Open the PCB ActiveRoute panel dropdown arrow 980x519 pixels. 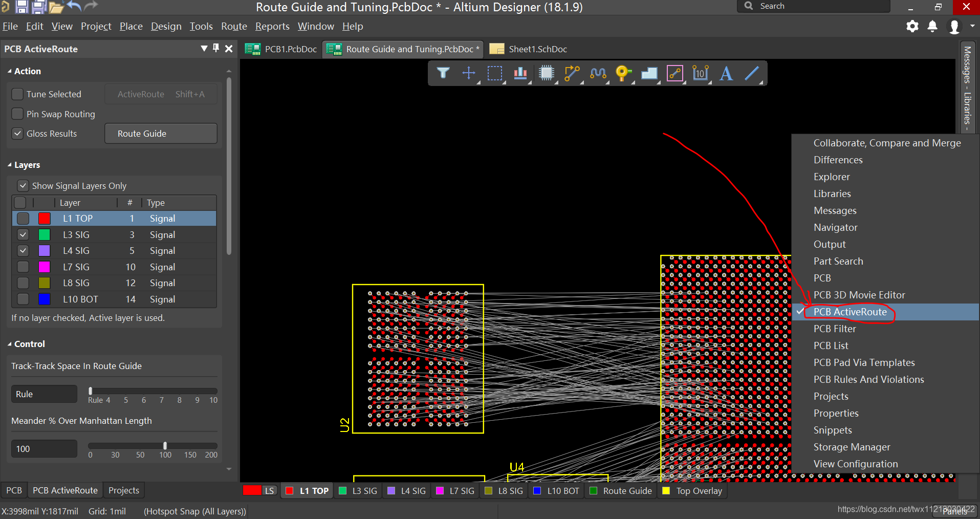tap(204, 49)
